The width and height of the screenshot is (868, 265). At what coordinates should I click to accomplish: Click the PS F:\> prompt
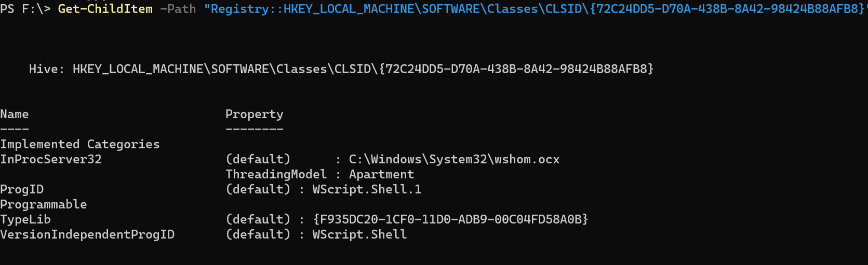click(x=25, y=9)
